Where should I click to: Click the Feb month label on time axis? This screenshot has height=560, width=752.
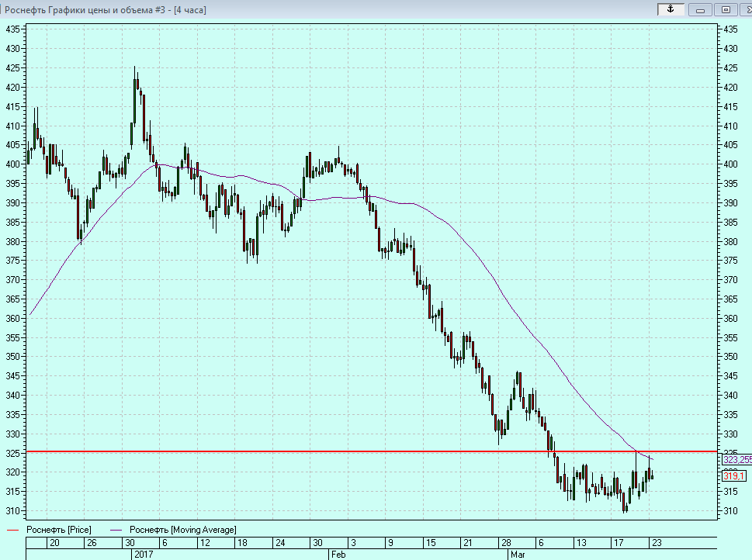click(x=338, y=555)
